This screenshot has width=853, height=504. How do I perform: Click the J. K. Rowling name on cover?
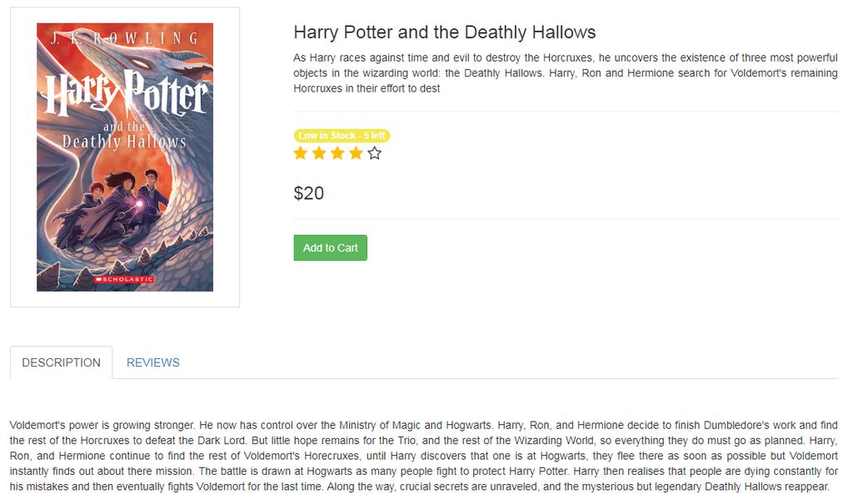125,38
